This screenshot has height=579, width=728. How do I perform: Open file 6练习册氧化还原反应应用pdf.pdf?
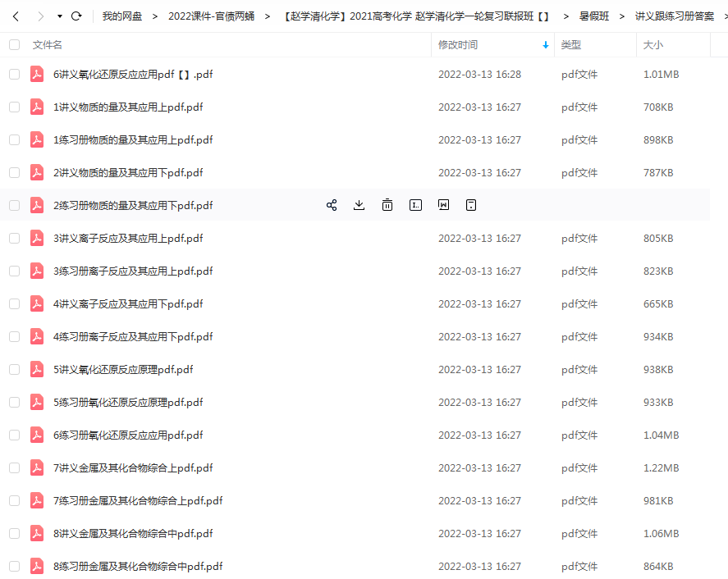pos(128,435)
